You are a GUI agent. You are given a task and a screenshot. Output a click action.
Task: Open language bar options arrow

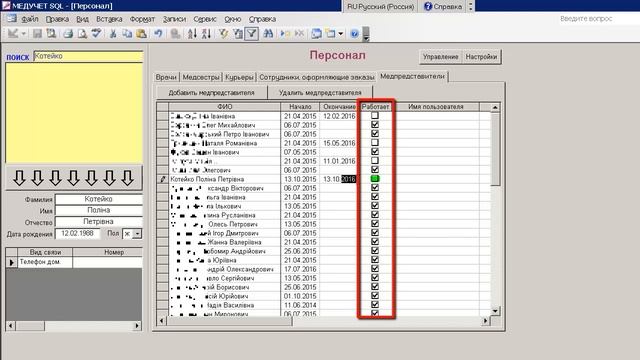(x=471, y=6)
